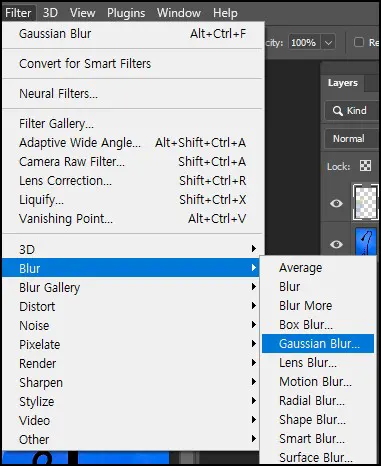Open the Liquify filter

[133, 200]
